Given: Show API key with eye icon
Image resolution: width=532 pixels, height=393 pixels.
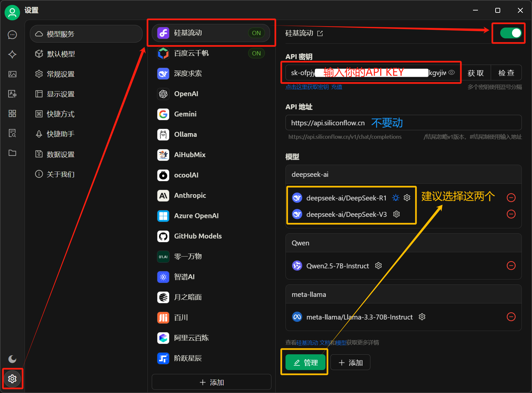Looking at the screenshot, I should click(452, 72).
